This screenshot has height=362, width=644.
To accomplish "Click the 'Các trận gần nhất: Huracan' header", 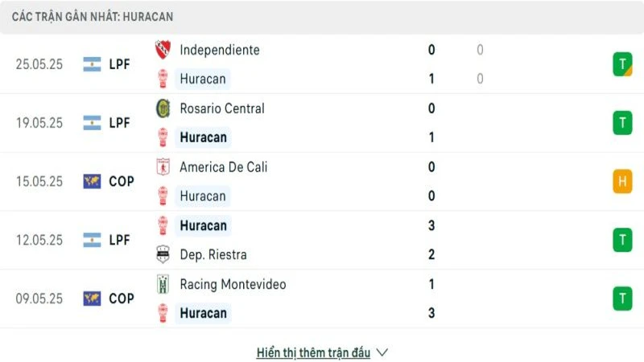I will tap(93, 16).
